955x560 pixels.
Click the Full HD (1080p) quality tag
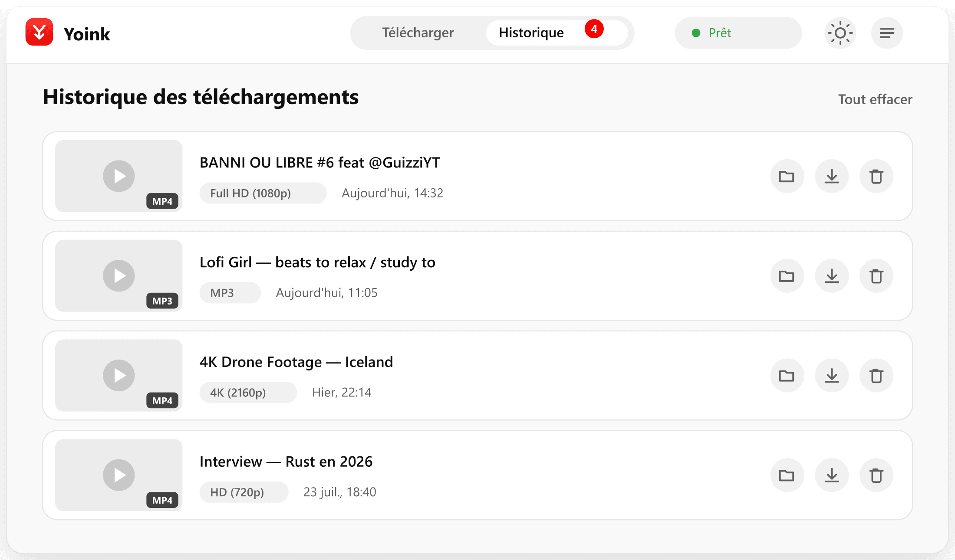coord(263,193)
